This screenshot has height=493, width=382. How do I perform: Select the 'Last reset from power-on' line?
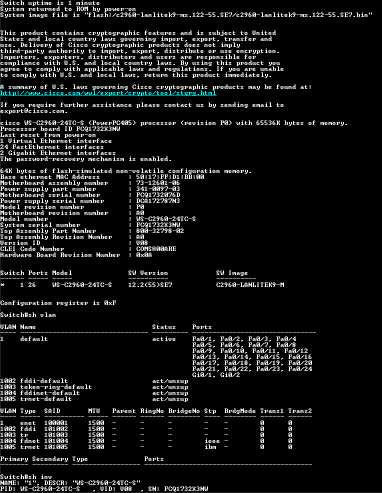48,135
